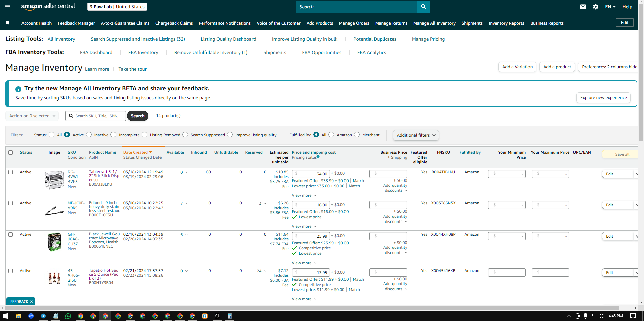Expand Add quantity discounts in Edlund row
The image size is (644, 321).
pos(395,219)
